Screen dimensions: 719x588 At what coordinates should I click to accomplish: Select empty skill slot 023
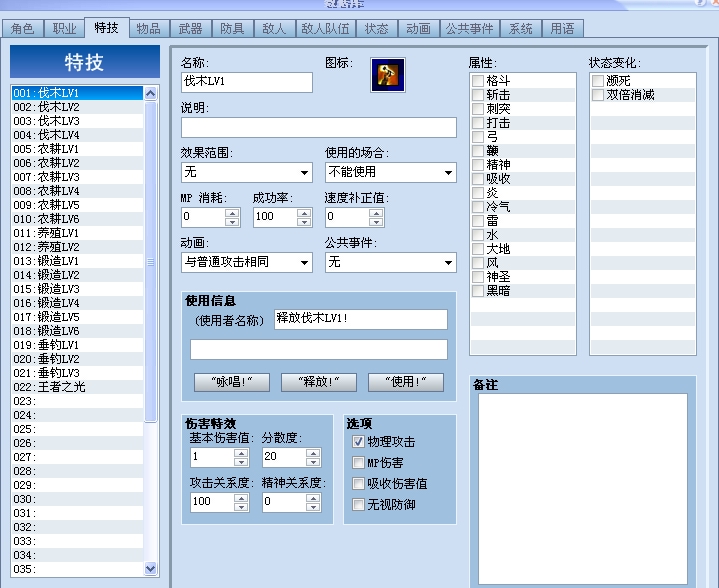pyautogui.click(x=77, y=401)
